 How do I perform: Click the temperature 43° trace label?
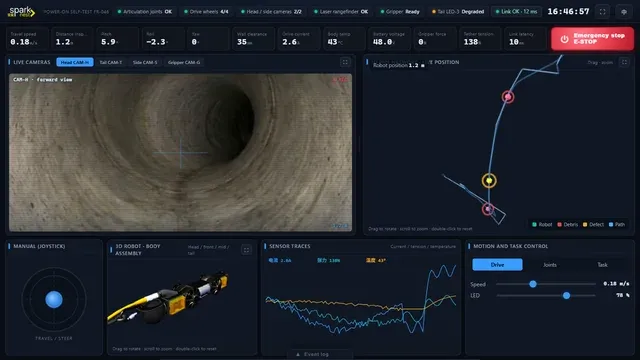coord(376,260)
